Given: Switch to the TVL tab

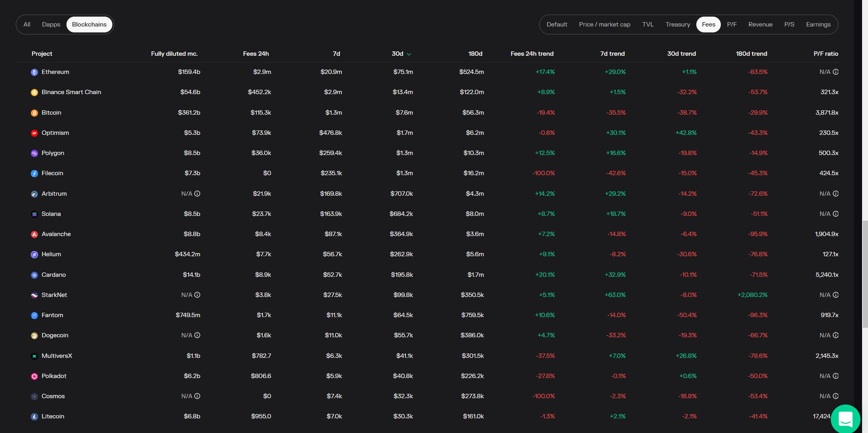Looking at the screenshot, I should (648, 25).
